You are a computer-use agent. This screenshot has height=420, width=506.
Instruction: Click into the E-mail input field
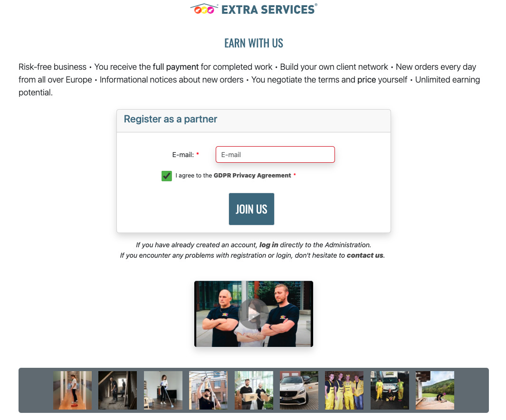[x=275, y=155]
